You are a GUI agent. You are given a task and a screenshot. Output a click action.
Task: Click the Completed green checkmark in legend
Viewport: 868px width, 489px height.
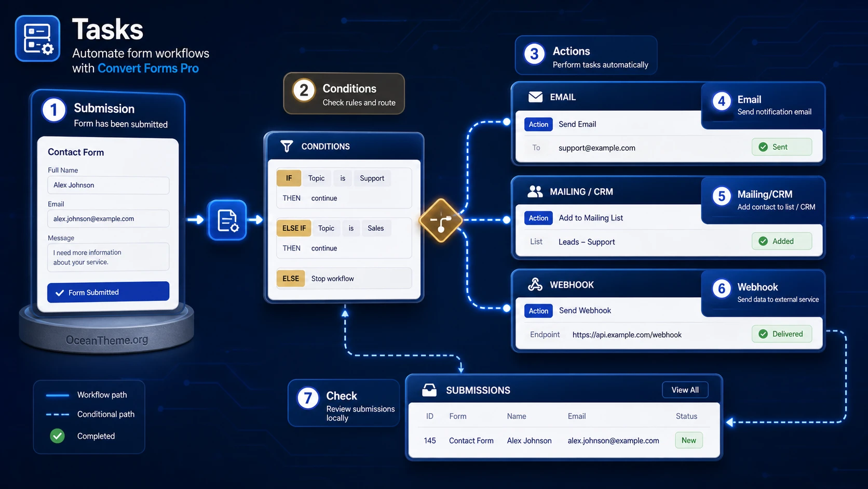[x=58, y=436]
